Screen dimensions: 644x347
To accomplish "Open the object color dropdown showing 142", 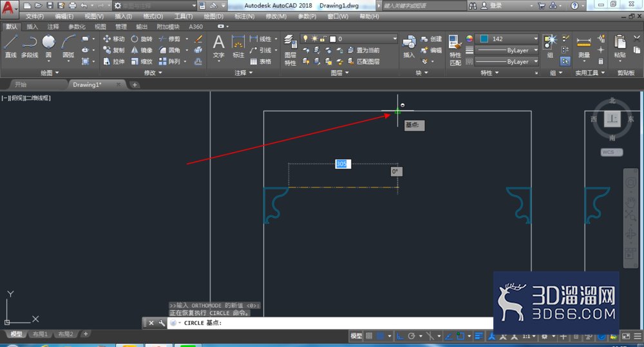I will (x=506, y=39).
